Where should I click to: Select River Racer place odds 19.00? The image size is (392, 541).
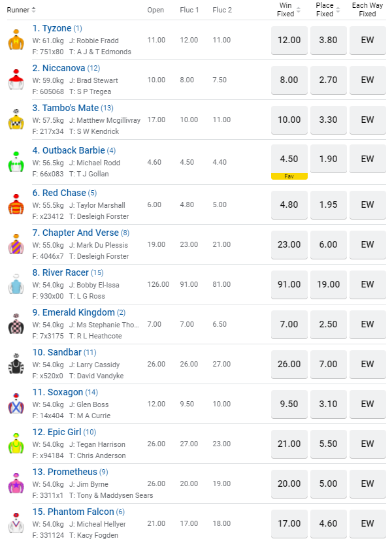(x=328, y=284)
